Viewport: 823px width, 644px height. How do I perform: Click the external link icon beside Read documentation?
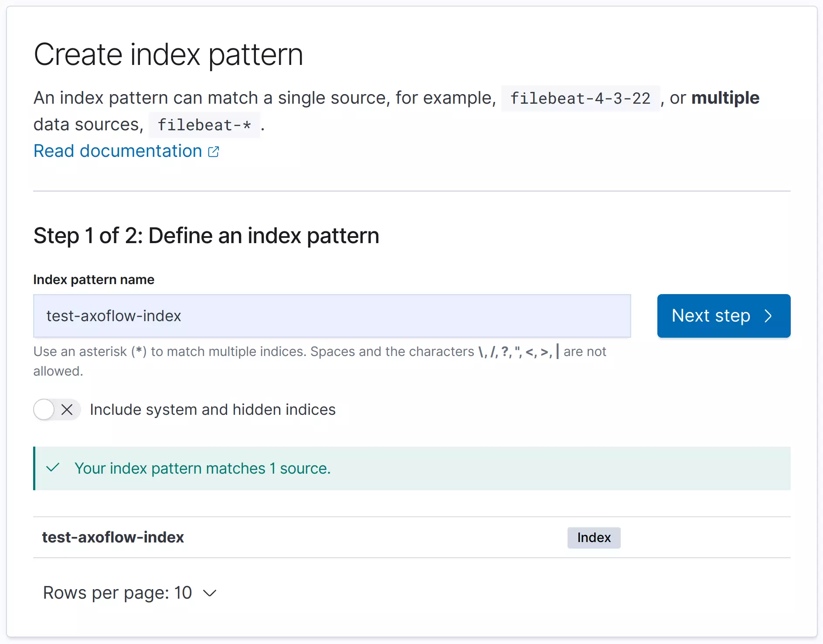[214, 151]
